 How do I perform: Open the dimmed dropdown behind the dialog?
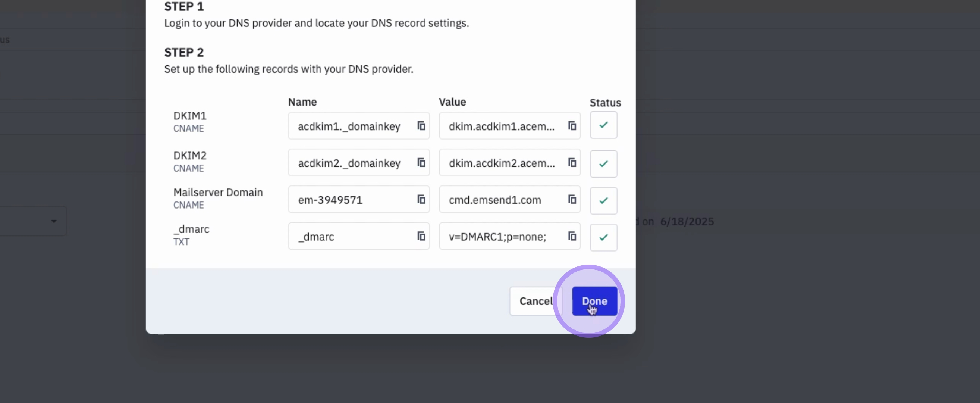[x=54, y=221]
